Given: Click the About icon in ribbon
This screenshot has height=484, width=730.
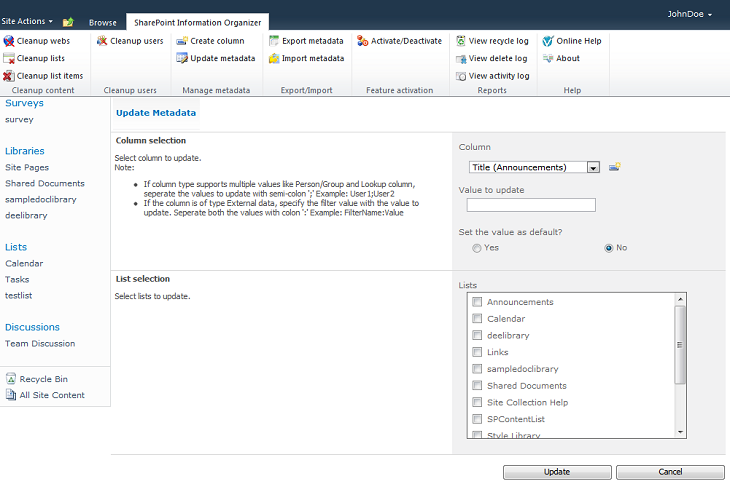Looking at the screenshot, I should click(x=548, y=58).
